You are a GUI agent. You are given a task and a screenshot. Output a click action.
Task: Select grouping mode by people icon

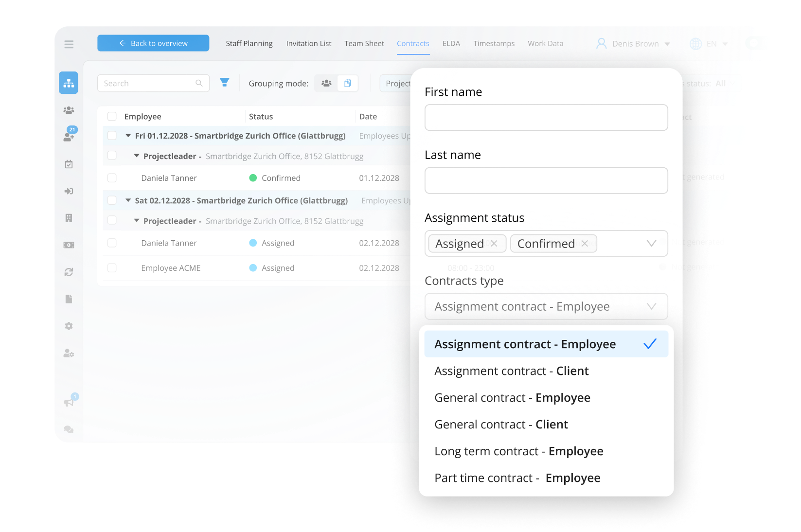click(x=326, y=83)
